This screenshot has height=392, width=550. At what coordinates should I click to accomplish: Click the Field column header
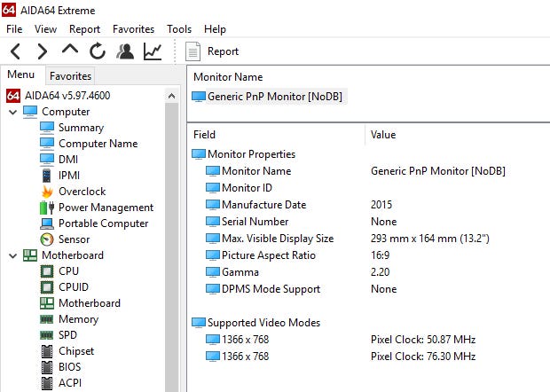(x=205, y=135)
